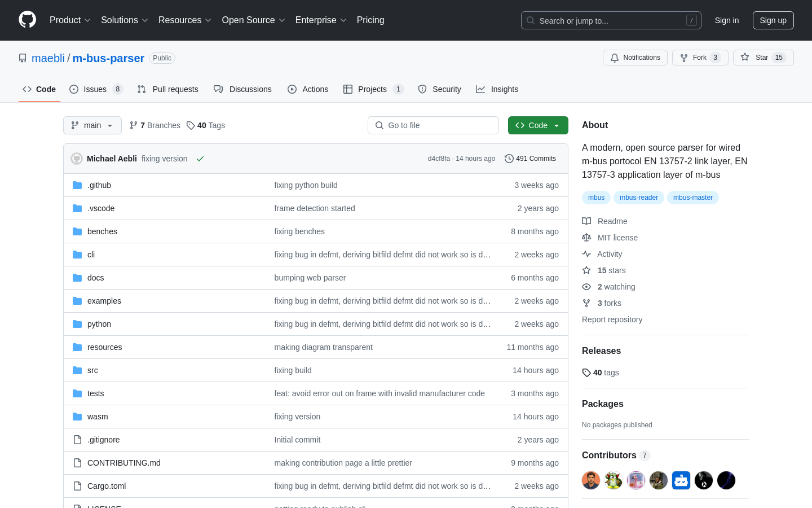Open the resources folder icon

[77, 347]
